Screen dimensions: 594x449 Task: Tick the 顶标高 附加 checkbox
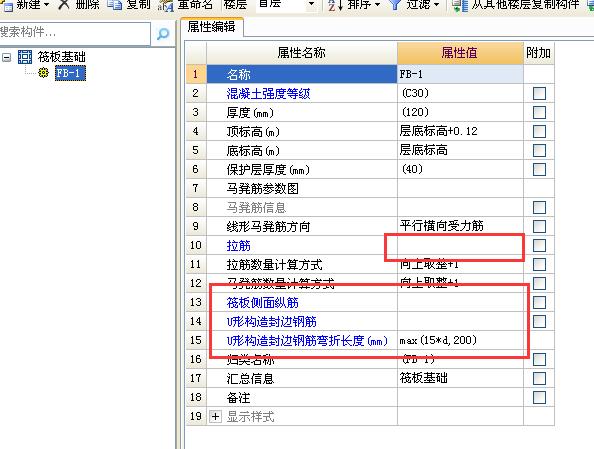(539, 131)
